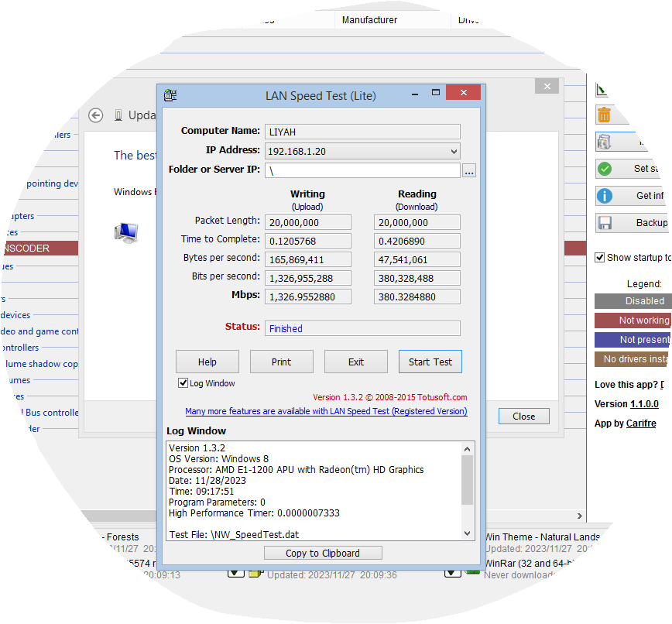
Task: Select the highlighted NSCODER device row
Action: click(x=39, y=249)
